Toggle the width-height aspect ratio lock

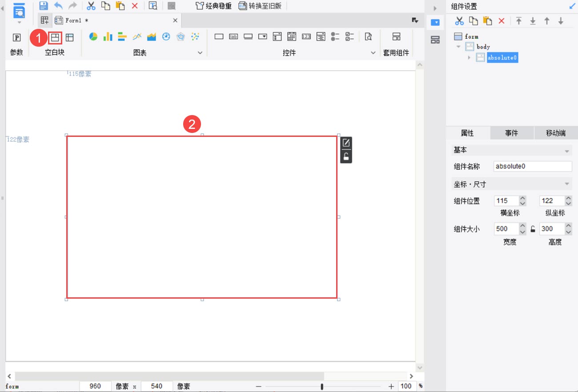[533, 229]
